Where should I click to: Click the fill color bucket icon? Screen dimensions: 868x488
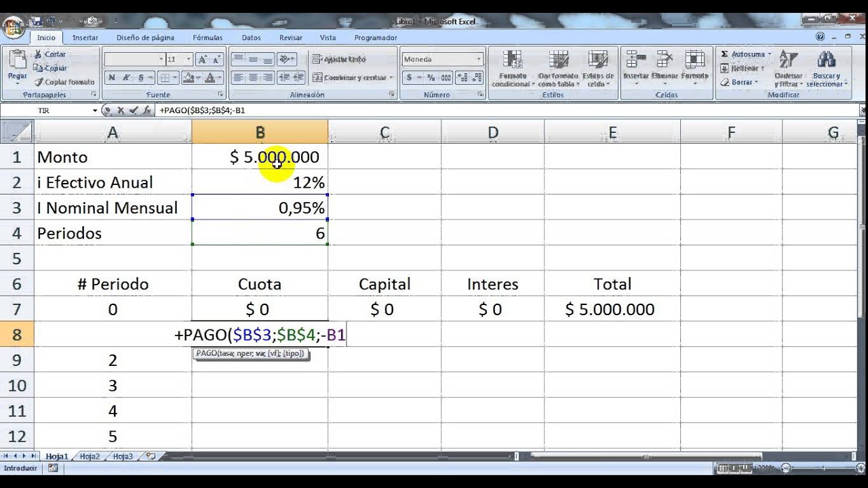(189, 77)
